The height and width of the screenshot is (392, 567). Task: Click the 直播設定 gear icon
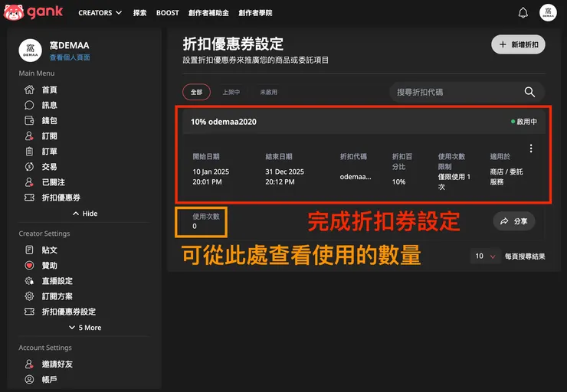[x=29, y=281]
